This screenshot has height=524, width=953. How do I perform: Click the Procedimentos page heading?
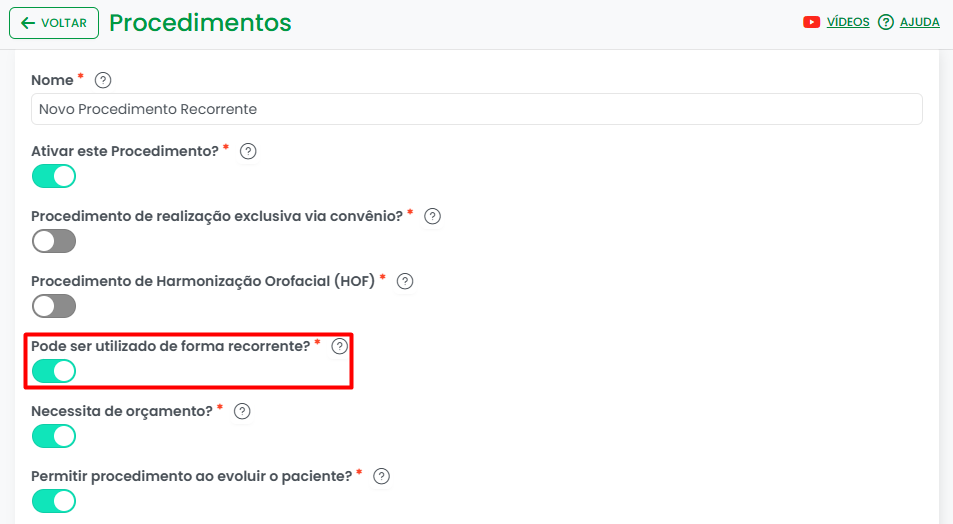[x=200, y=22]
